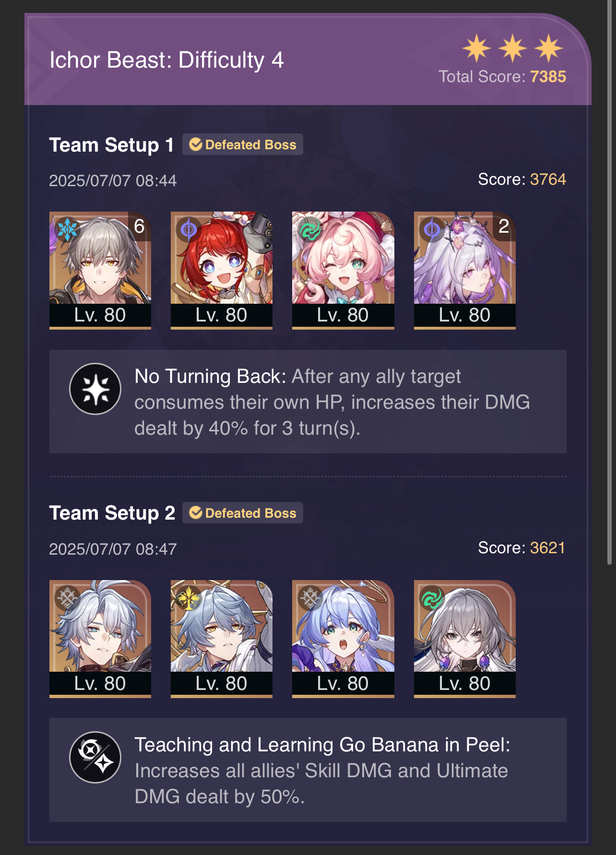Click the Ice element icon on gray-haired character
Viewport: 616px width, 855px height.
67,229
